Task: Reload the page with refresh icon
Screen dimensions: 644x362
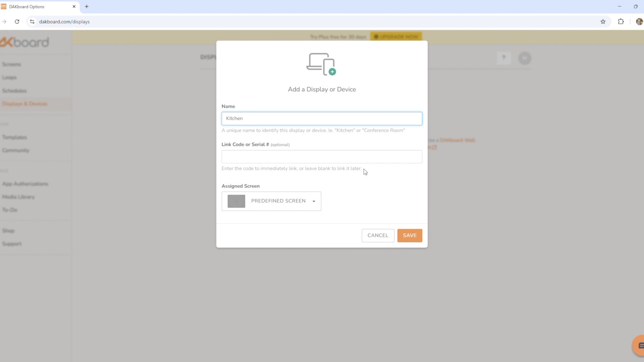Action: pyautogui.click(x=17, y=22)
